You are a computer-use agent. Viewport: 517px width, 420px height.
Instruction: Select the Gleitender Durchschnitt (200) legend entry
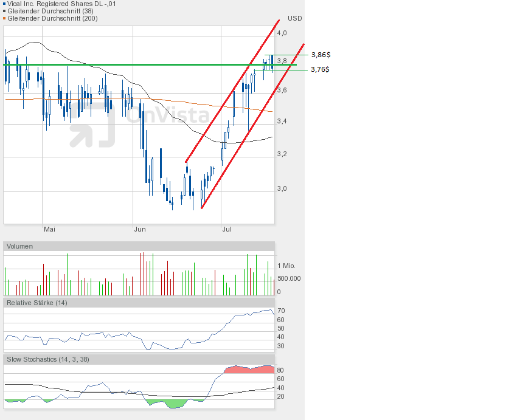click(52, 18)
